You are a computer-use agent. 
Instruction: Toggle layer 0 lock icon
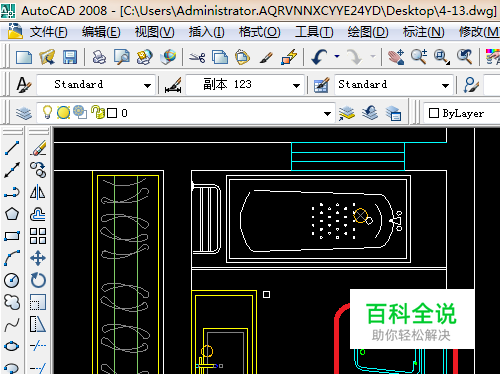tap(97, 112)
